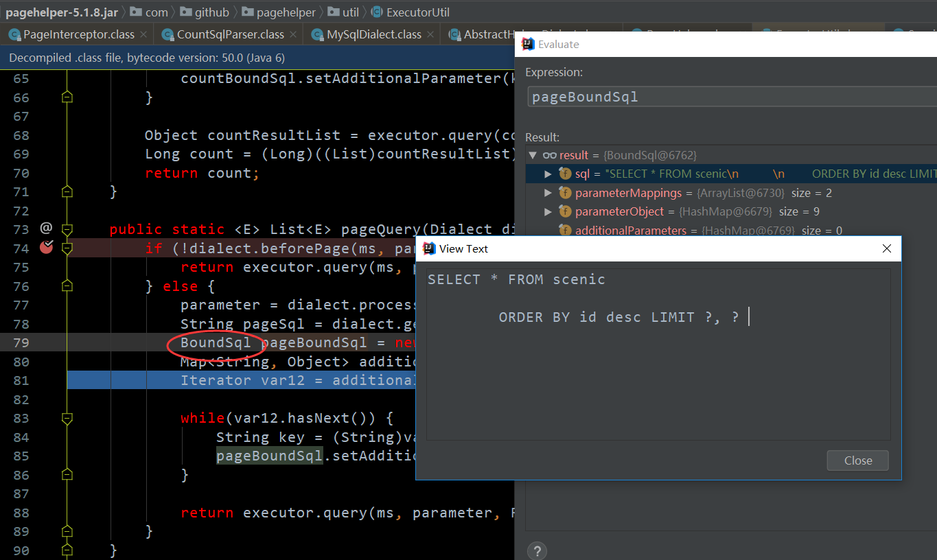Expand the sql field node
The image size is (937, 560).
click(548, 174)
